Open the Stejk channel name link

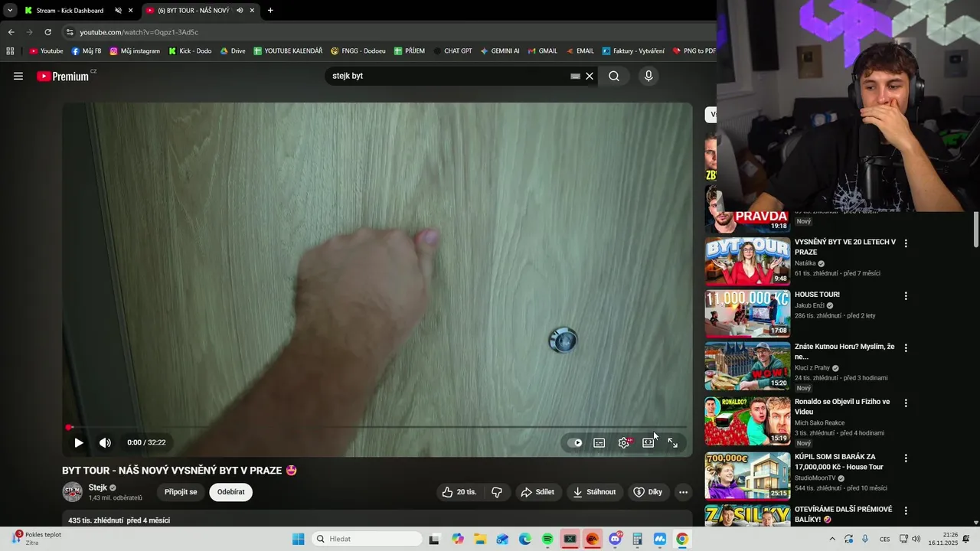(97, 487)
